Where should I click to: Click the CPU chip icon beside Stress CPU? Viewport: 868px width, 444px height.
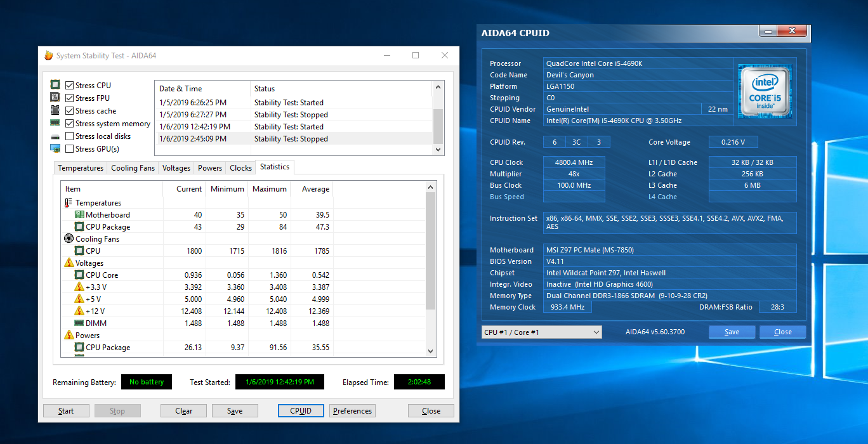pos(55,85)
